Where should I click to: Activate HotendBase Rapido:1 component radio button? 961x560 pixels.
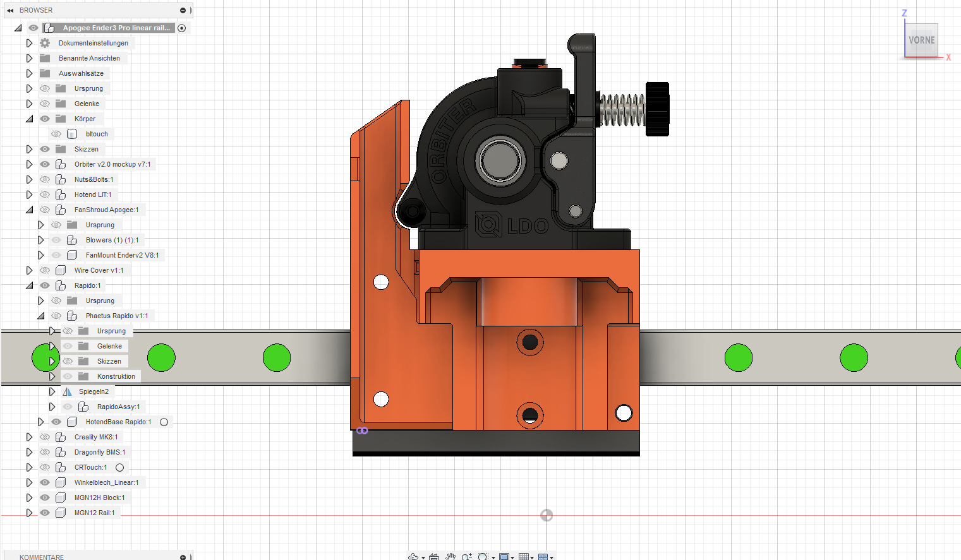[x=164, y=422]
